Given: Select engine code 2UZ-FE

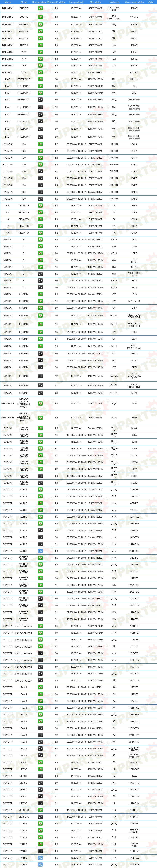Looking at the screenshot, I should tap(134, 647).
